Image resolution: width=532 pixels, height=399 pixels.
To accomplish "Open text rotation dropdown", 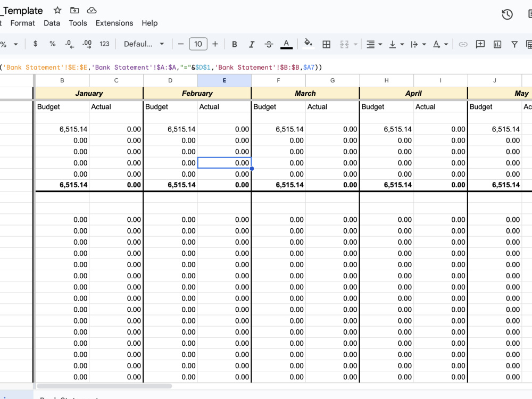I will [440, 44].
